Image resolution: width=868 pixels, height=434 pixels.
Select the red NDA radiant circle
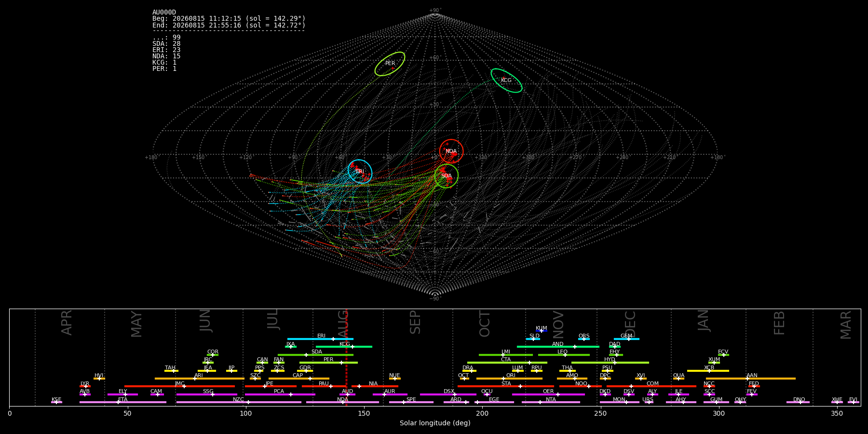[451, 151]
